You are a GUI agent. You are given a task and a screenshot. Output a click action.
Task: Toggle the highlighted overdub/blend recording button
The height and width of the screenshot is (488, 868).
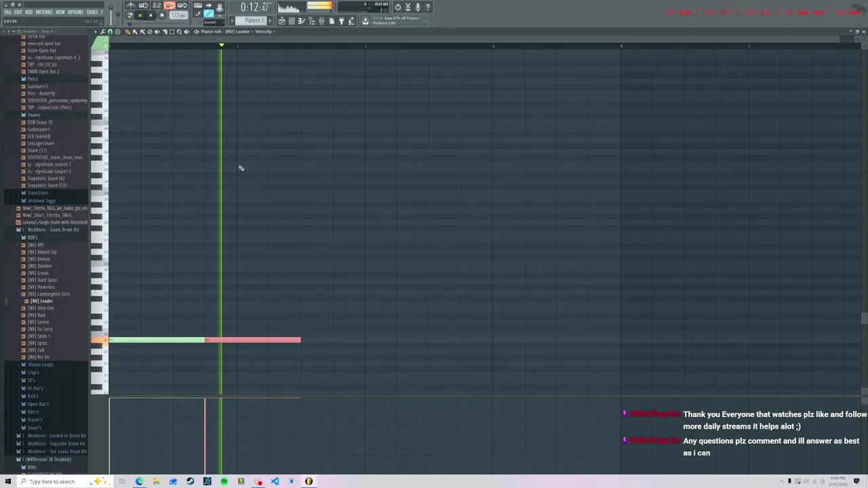point(170,5)
